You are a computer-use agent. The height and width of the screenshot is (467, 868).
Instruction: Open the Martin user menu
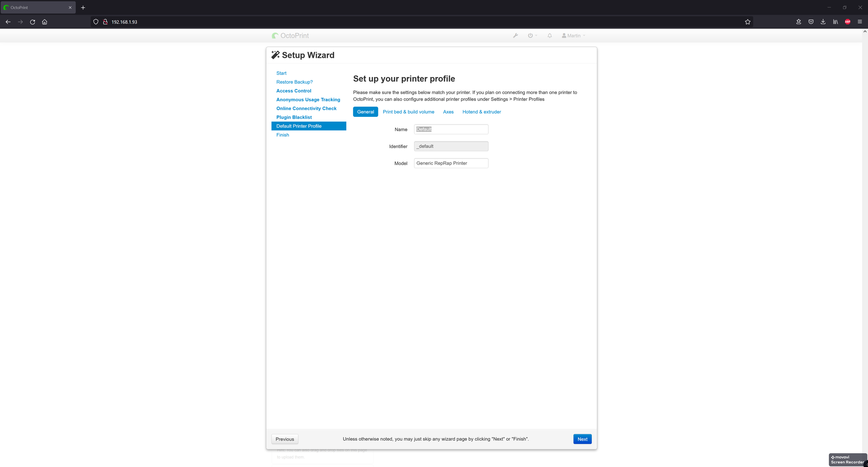coord(573,35)
